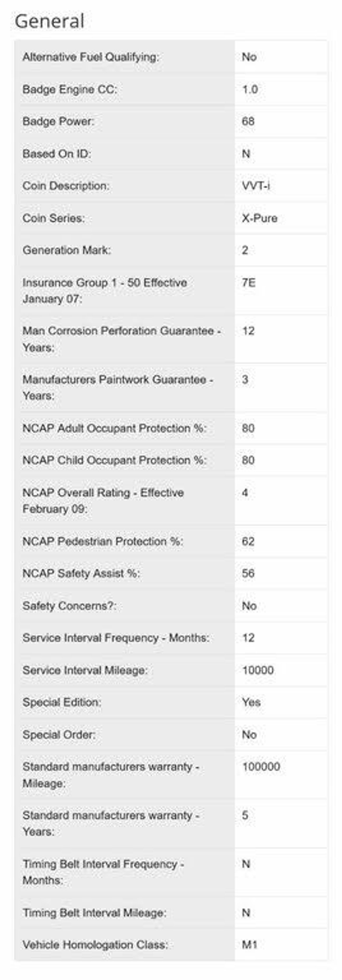Click the Special Edition value Yes
Image resolution: width=342 pixels, height=980 pixels.
pos(251,702)
